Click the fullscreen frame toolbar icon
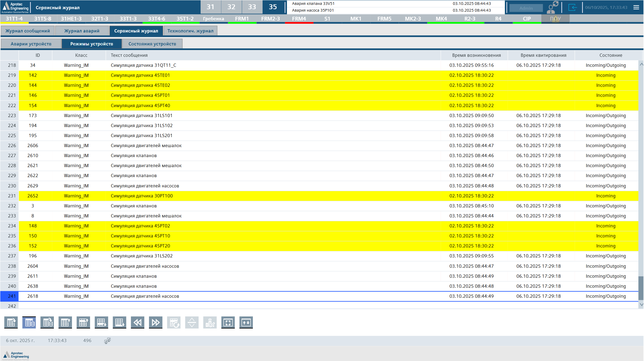The width and height of the screenshot is (644, 361). point(228,322)
